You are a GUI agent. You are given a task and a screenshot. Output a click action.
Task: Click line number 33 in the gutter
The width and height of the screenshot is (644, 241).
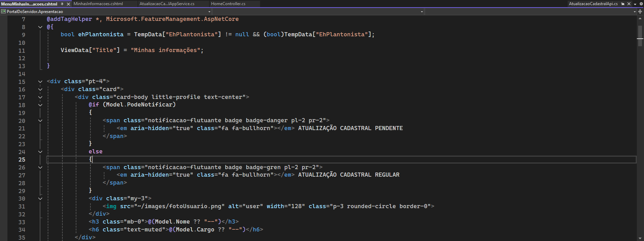pos(22,222)
